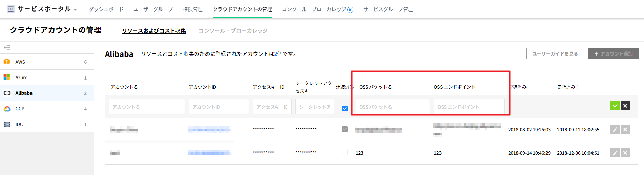Click pencil edit icon for 2018-09-14 row
Viewport: 644px width, 175px height.
pyautogui.click(x=615, y=153)
